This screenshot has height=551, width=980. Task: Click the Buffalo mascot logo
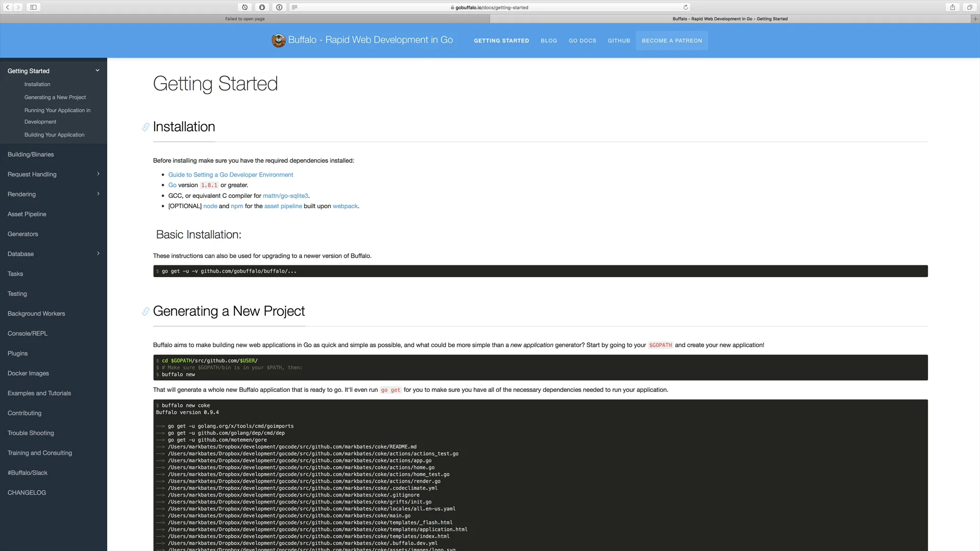279,40
